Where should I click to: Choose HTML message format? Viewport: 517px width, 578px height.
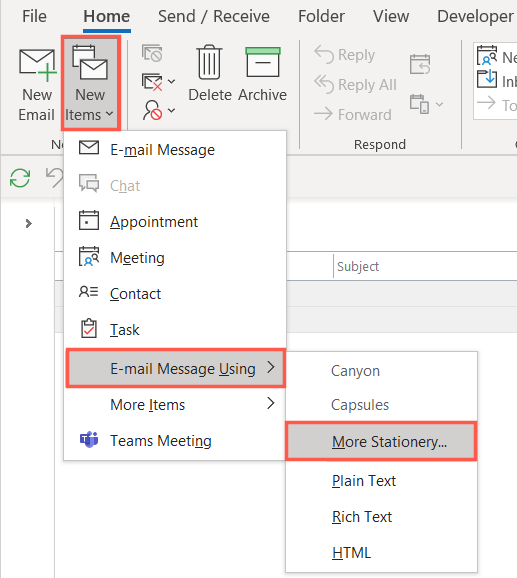pyautogui.click(x=381, y=553)
